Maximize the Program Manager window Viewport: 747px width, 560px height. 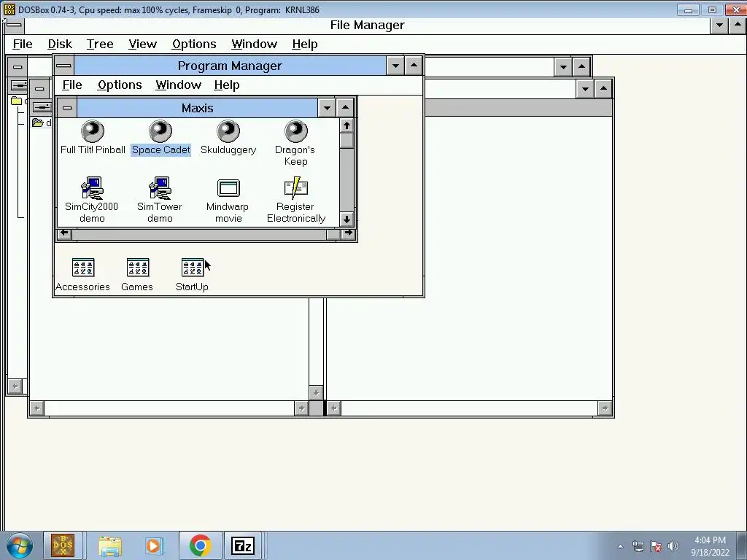[x=414, y=66]
